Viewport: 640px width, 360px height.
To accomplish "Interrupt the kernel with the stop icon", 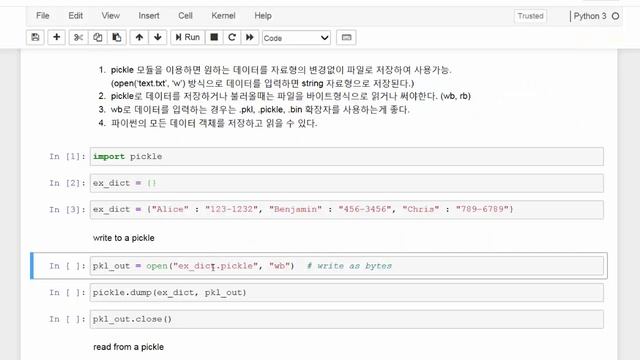I will pyautogui.click(x=214, y=38).
